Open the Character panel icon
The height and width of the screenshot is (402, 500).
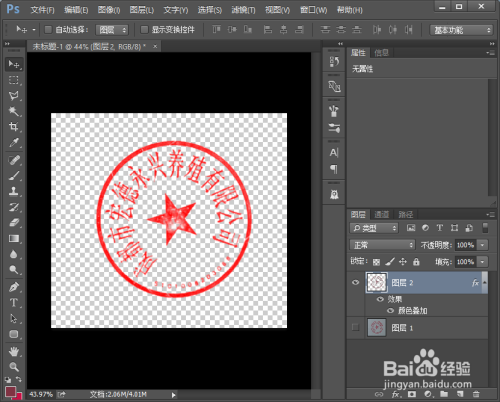coord(334,153)
